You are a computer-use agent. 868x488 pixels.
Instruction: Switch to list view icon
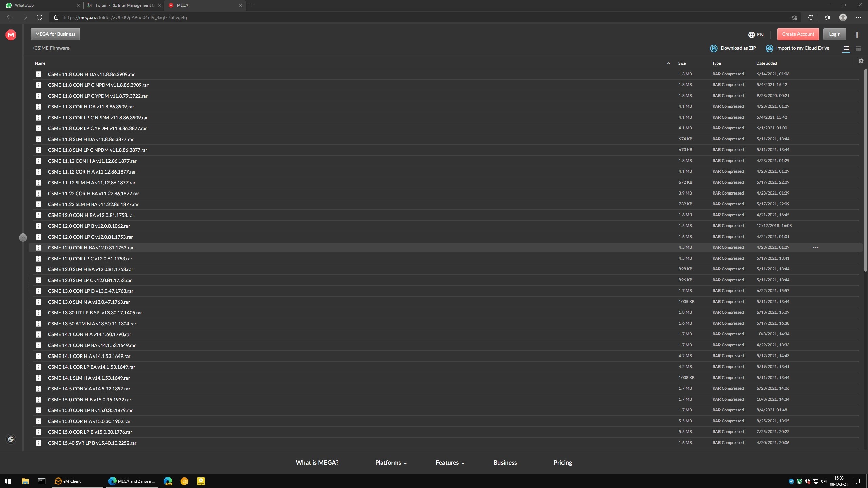(x=846, y=48)
